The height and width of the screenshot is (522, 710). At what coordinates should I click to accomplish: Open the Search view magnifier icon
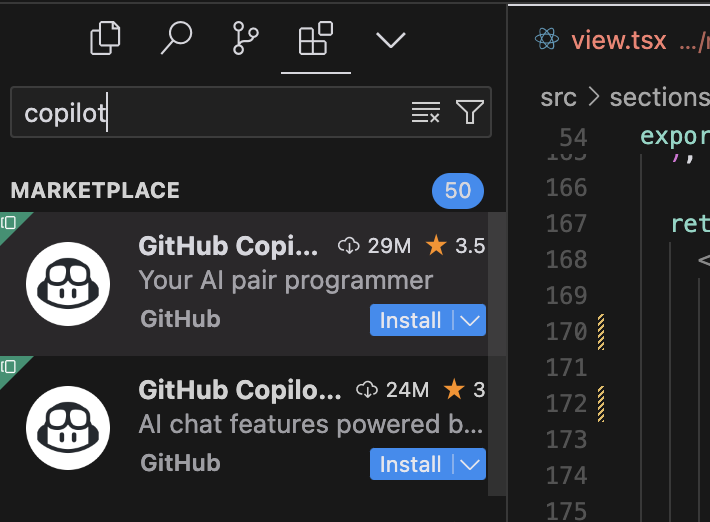176,38
